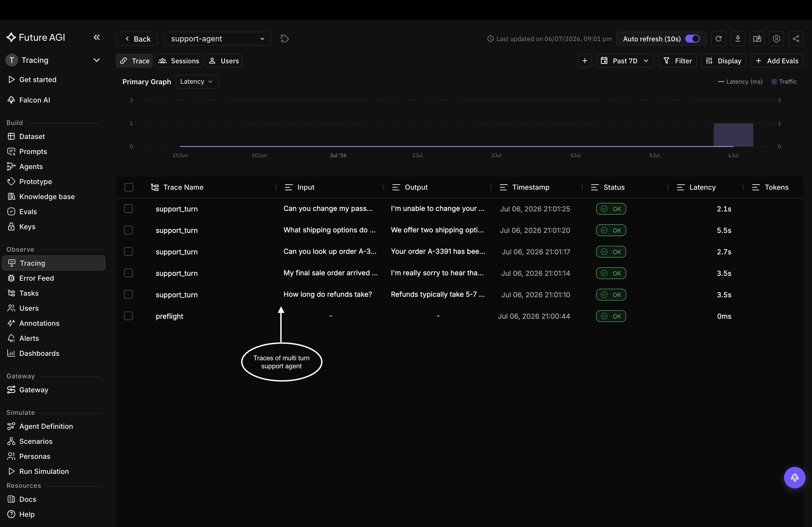812x527 pixels.
Task: Check the row 'How long do refunds take?'
Action: 128,295
